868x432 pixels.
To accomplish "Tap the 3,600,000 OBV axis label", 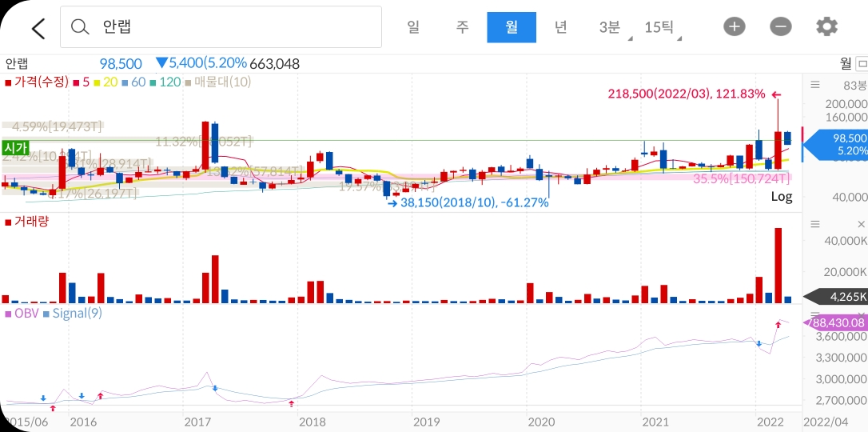I will click(x=843, y=336).
